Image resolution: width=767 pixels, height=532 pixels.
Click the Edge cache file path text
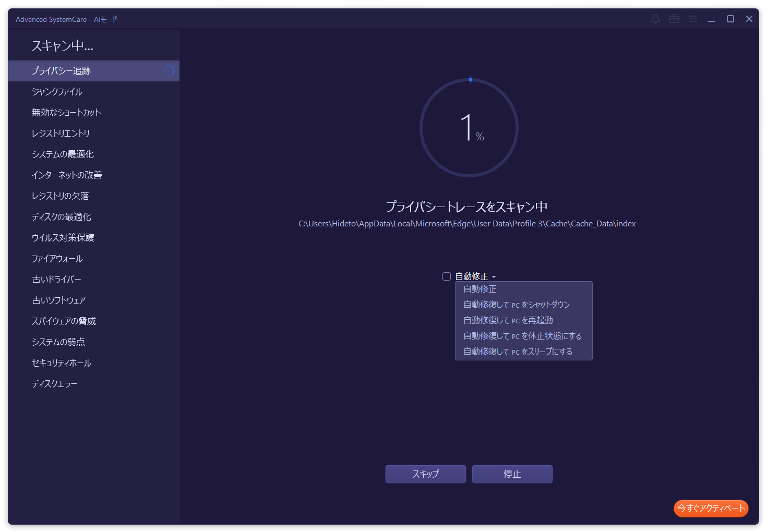click(466, 223)
